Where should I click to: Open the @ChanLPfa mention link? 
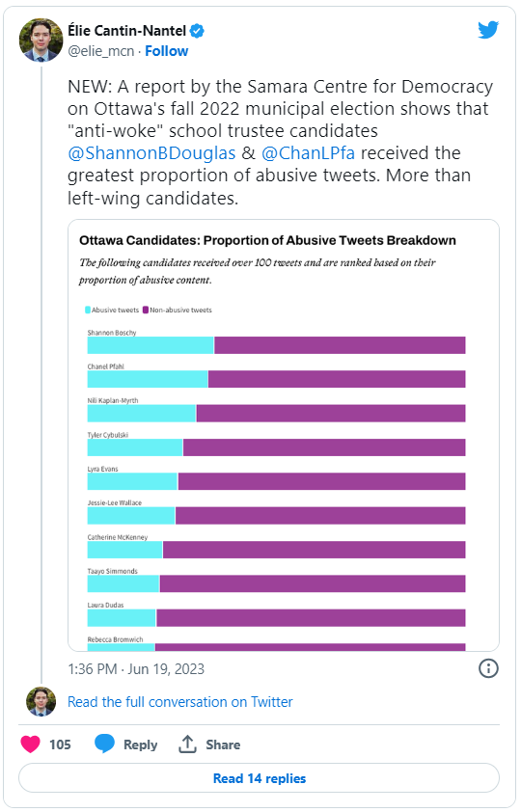[308, 153]
